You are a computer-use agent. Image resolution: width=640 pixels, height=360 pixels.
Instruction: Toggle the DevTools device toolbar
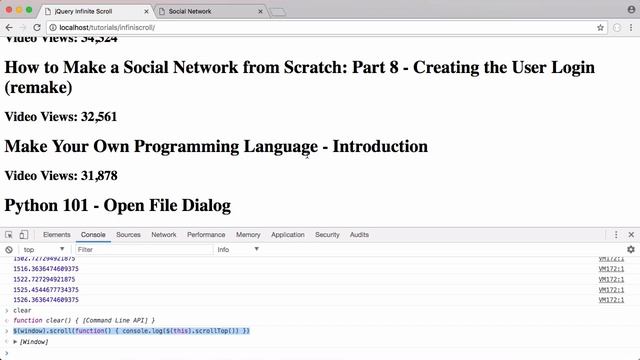(24, 235)
